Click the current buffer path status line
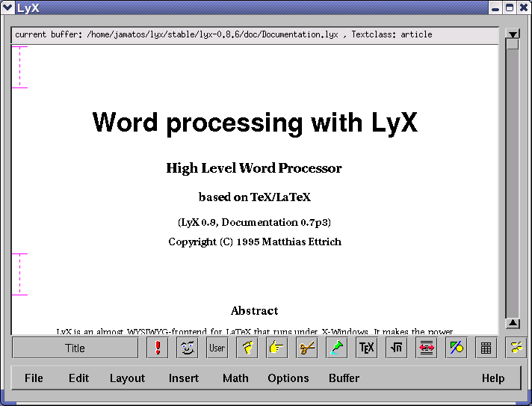This screenshot has height=406, width=532. (255, 34)
